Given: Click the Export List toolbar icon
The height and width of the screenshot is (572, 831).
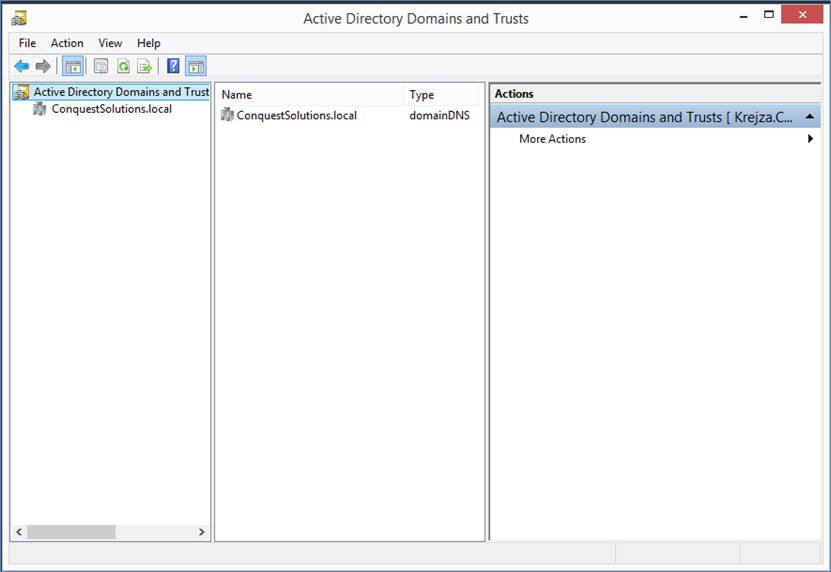Looking at the screenshot, I should 145,66.
